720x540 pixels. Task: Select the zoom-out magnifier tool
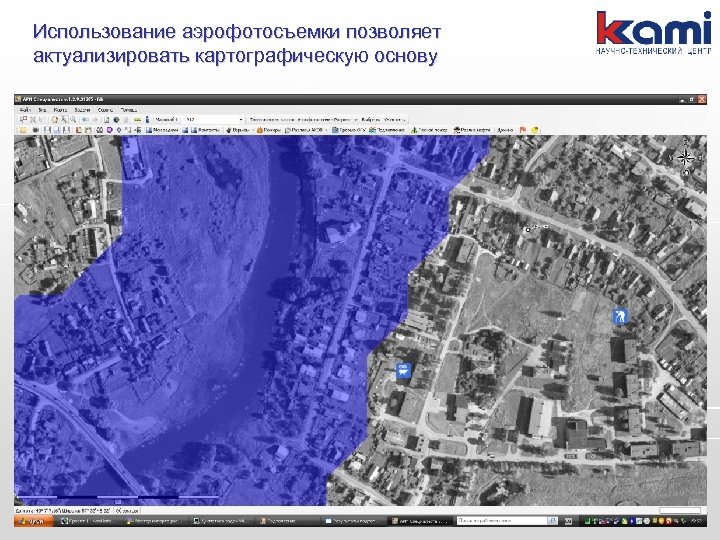coord(73,120)
